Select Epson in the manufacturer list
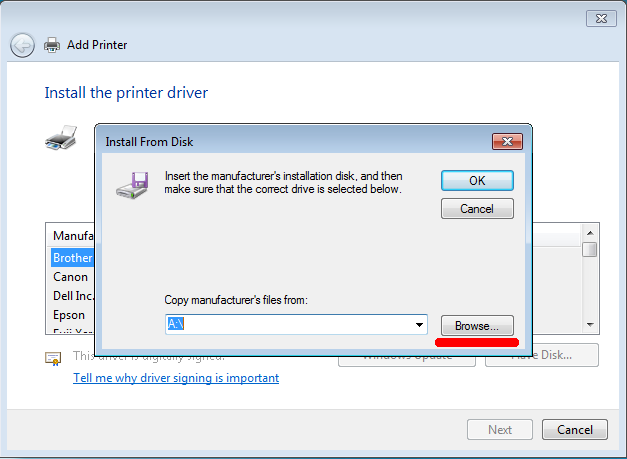The width and height of the screenshot is (627, 459). click(69, 315)
